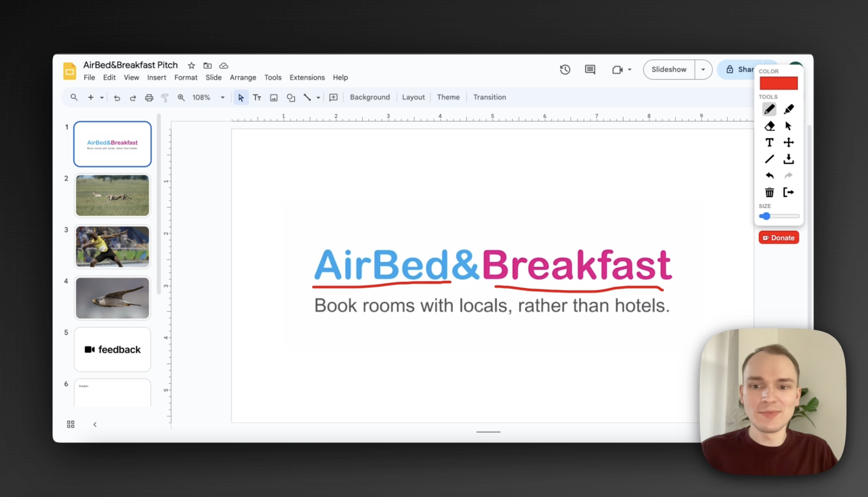Open the 108% zoom level dropdown
This screenshot has width=868, height=497.
pos(208,97)
